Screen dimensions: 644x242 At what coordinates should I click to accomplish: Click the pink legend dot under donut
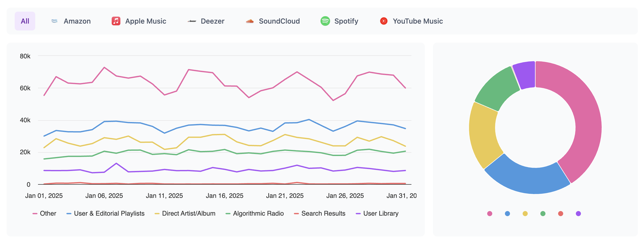click(490, 214)
